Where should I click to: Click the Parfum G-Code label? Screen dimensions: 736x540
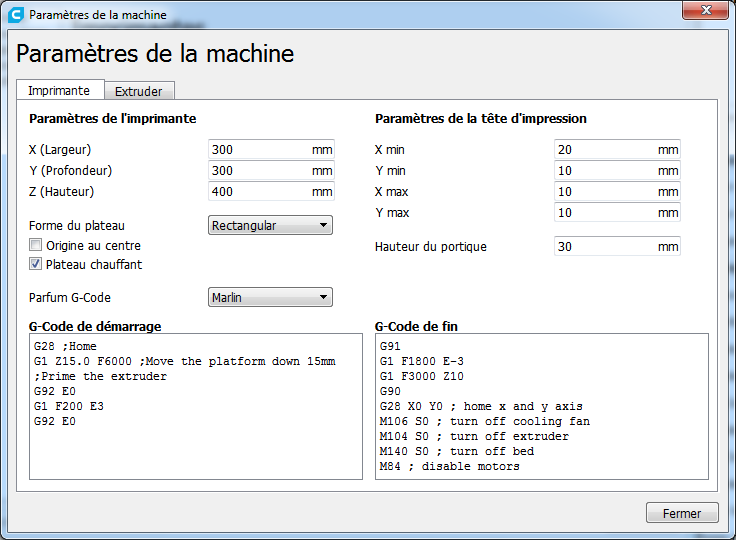(70, 297)
